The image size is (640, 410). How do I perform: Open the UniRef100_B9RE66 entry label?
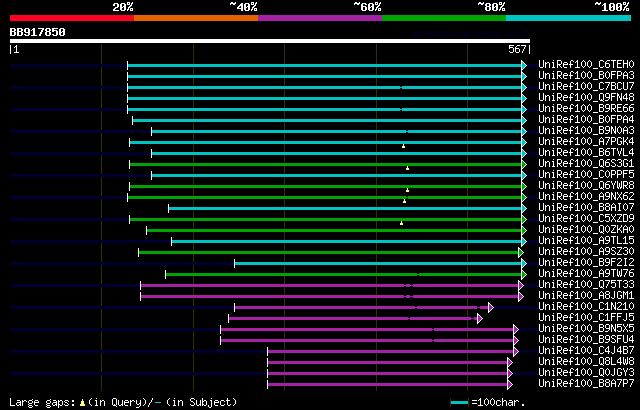tap(586, 109)
